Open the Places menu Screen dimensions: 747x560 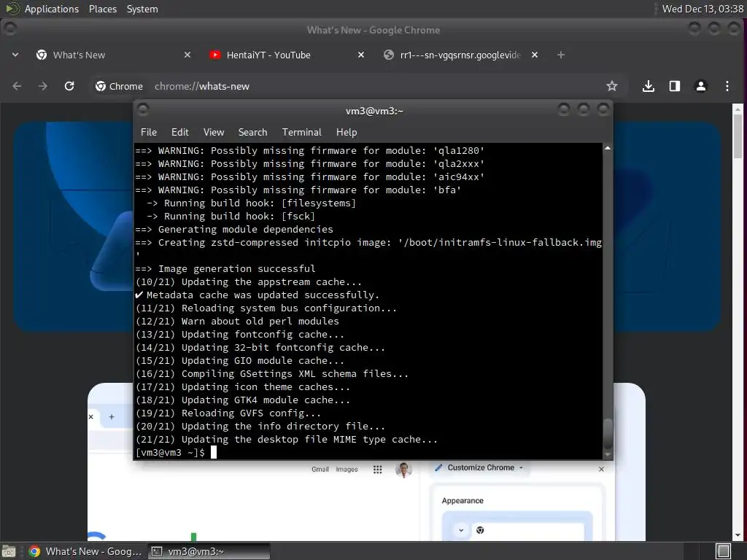click(103, 9)
